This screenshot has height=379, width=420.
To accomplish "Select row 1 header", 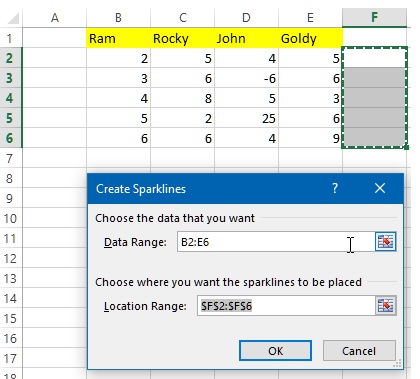I will [10, 38].
